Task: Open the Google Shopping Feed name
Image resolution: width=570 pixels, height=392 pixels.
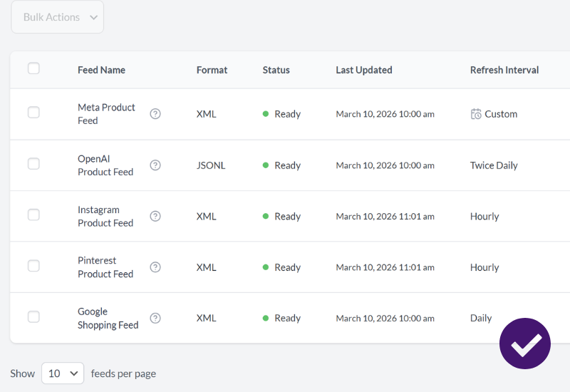Action: (108, 318)
